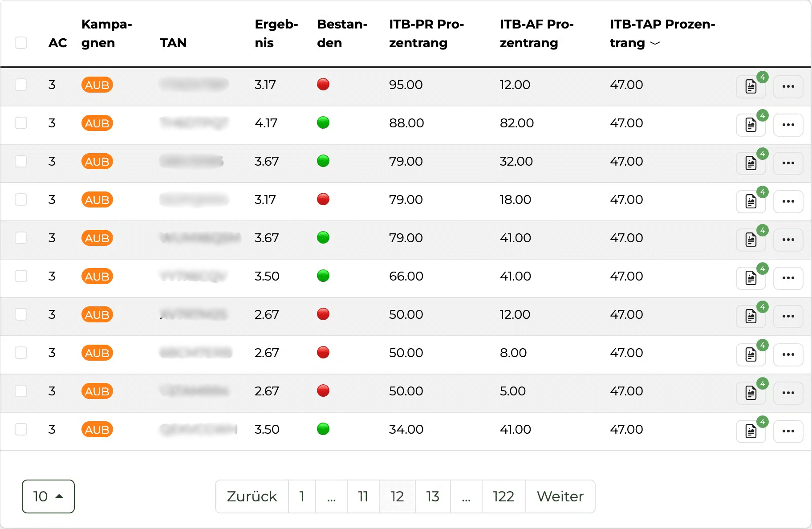Select checkbox of first row with result 3.17
The height and width of the screenshot is (529, 812).
pos(21,85)
